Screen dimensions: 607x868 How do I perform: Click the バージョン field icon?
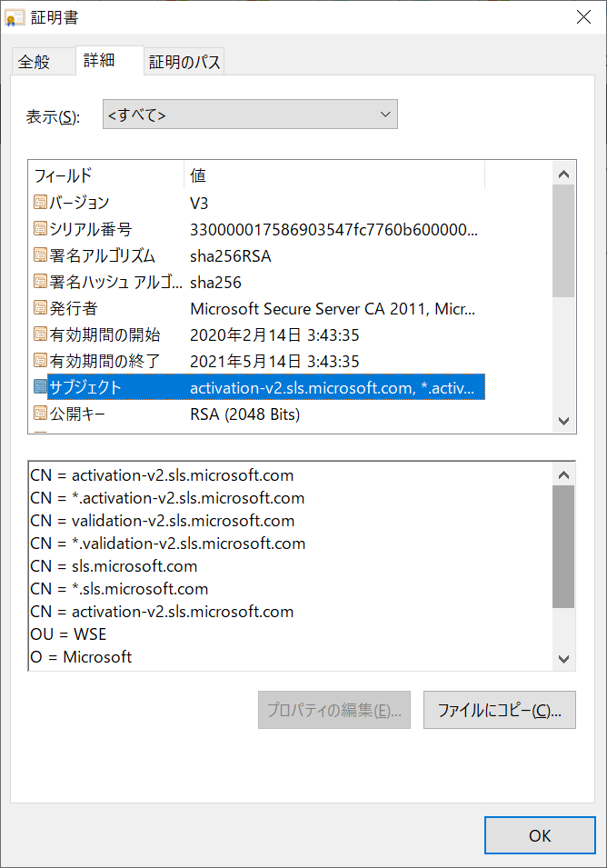point(40,202)
